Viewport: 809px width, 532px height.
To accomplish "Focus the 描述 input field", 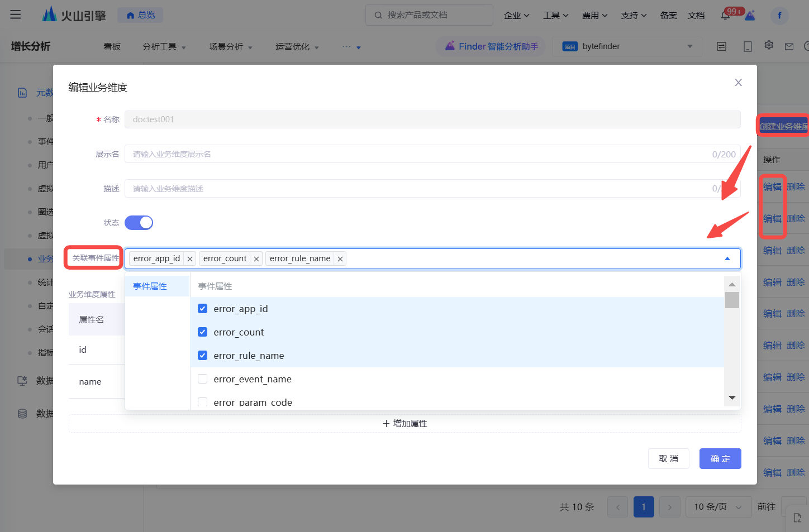I will [x=432, y=189].
